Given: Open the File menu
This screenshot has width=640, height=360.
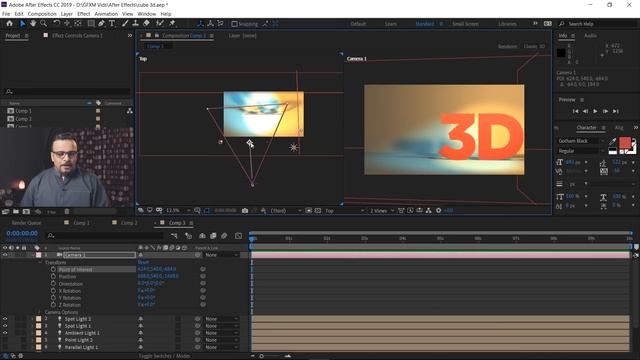Looking at the screenshot, I should coord(6,14).
